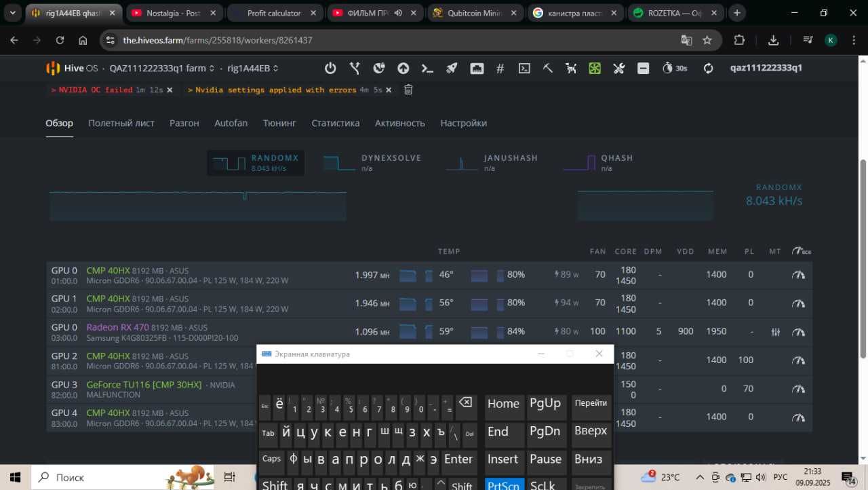This screenshot has height=490, width=868.
Task: Click the globe icon in the Hive toolbar
Action: 379,68
